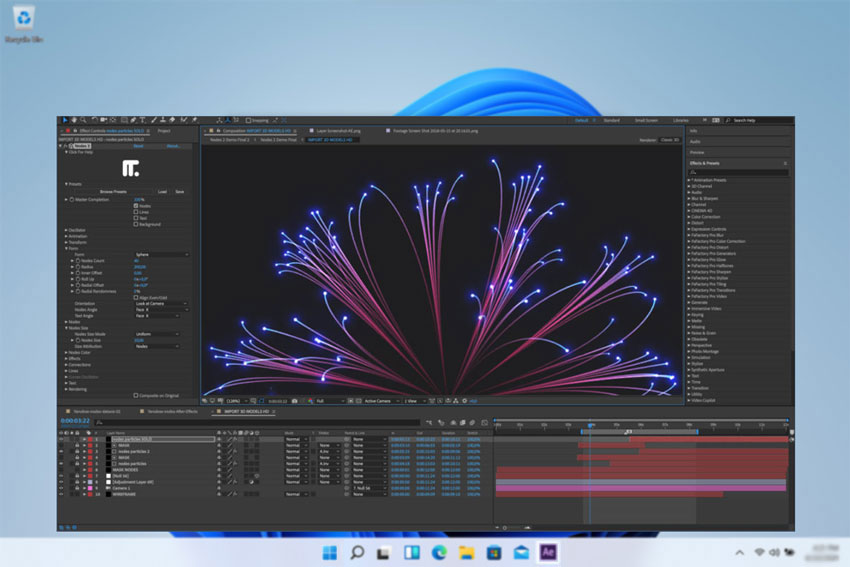Enable the Align Even/Odd checkbox
This screenshot has height=567, width=850.
click(136, 298)
